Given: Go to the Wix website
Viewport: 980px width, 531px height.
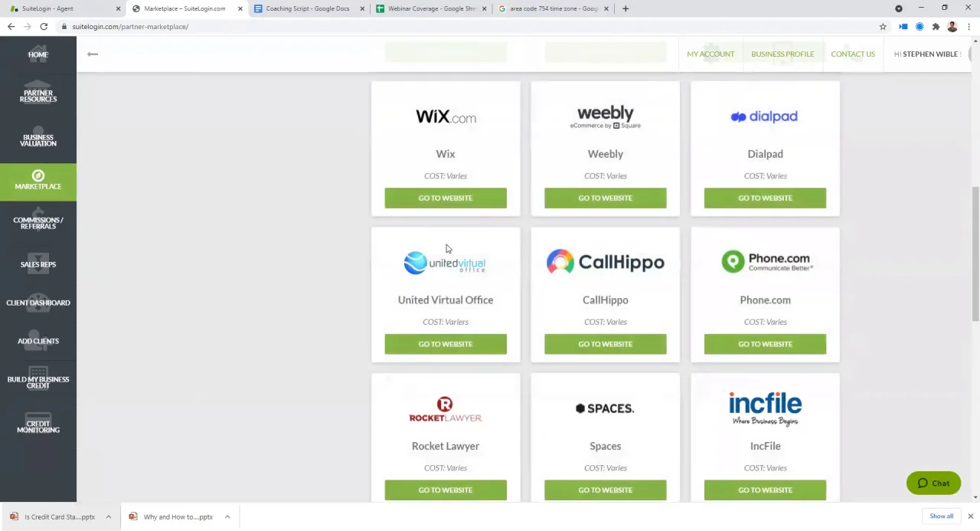Looking at the screenshot, I should click(446, 198).
